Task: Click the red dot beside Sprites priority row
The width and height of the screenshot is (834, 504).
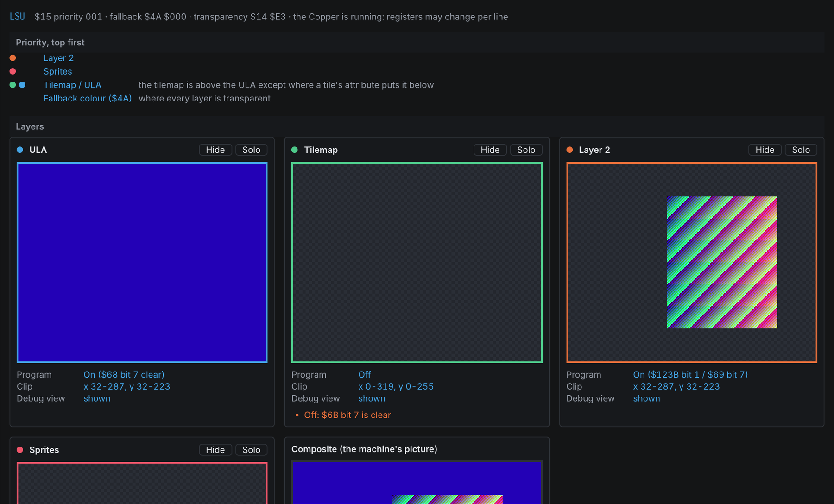Action: 13,71
